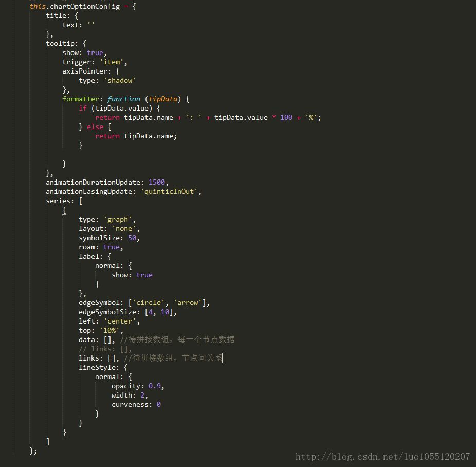Click the '10%' top value

109,330
